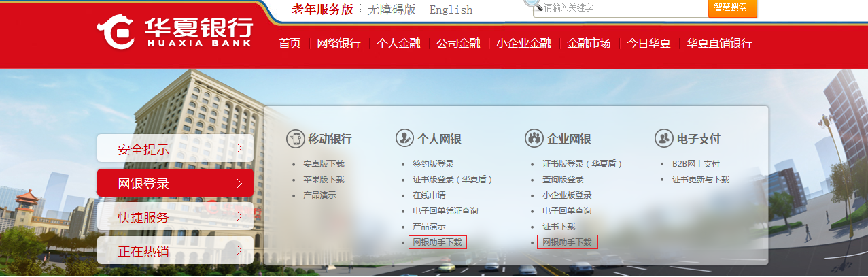Open the 网络银行 menu item
The width and height of the screenshot is (868, 277).
pos(338,43)
